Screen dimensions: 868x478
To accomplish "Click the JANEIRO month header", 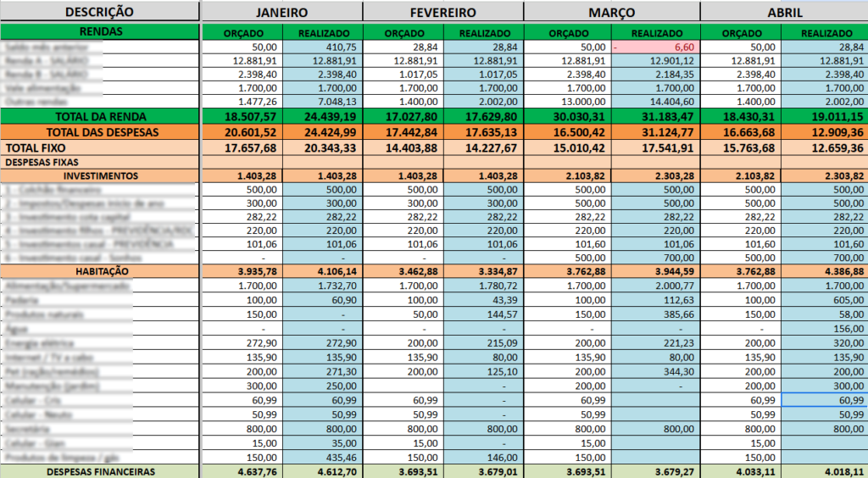I will [281, 13].
